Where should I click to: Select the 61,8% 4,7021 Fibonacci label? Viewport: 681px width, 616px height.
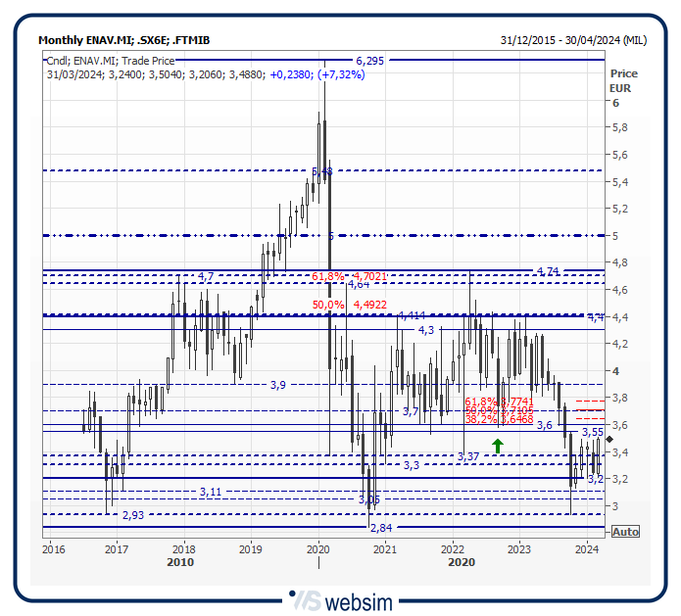coord(349,277)
